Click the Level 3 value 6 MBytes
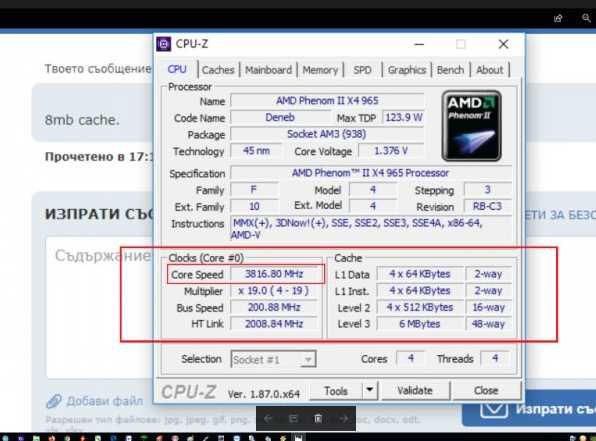Screen dimensions: 596x441 pyautogui.click(x=420, y=324)
